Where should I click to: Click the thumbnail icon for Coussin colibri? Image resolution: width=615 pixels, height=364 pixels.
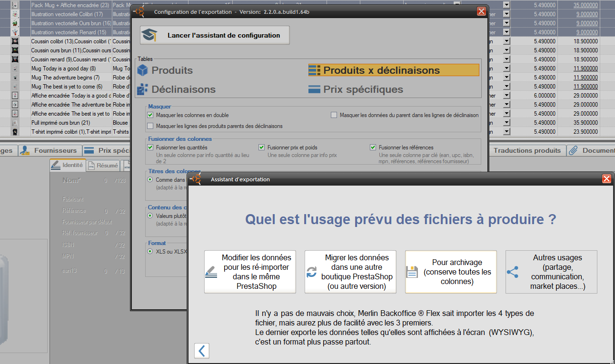(x=15, y=41)
